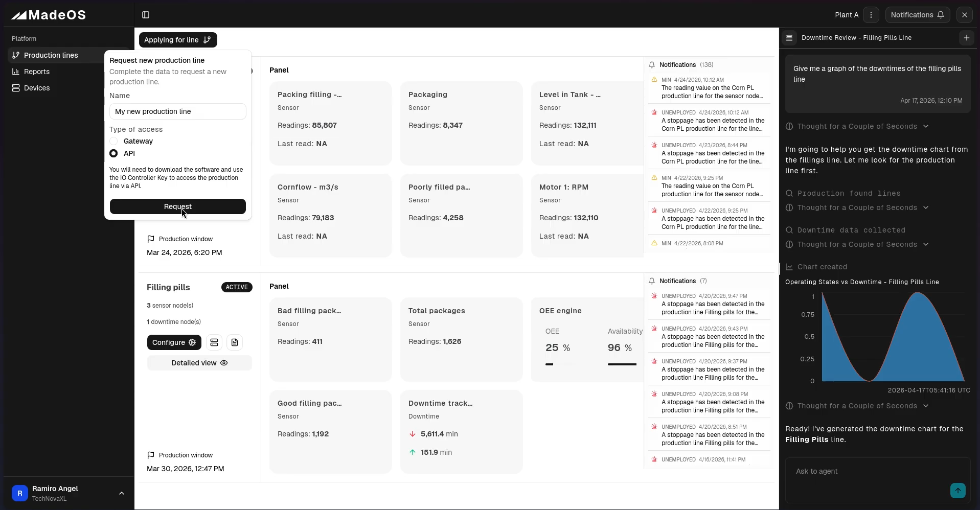The image size is (980, 510).
Task: Open Ramiro Angel user menu chevron
Action: point(122,493)
